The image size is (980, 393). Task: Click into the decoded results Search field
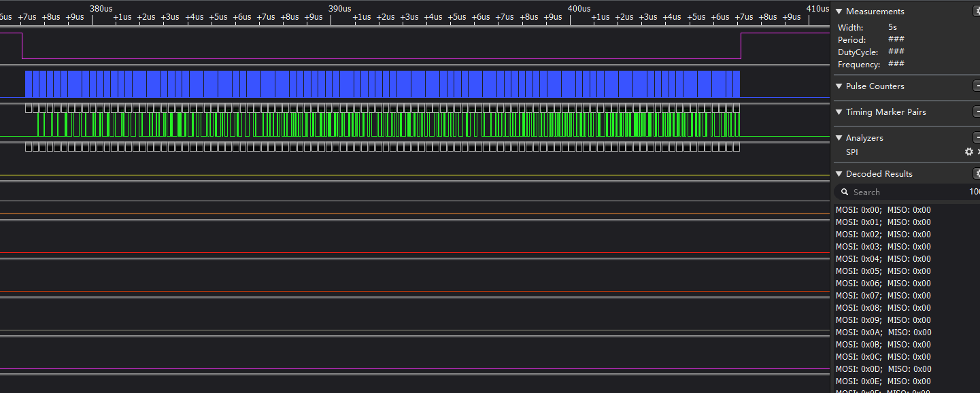(905, 192)
